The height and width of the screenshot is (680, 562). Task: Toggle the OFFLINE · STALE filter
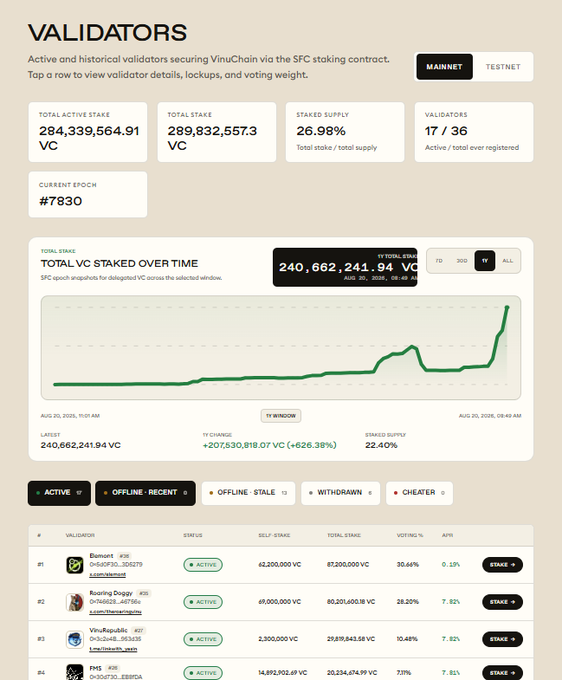tap(248, 493)
